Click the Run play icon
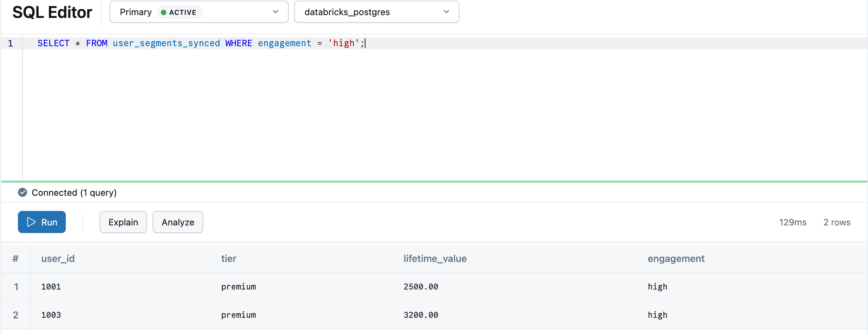Screen dimensions: 868x335 point(31,222)
